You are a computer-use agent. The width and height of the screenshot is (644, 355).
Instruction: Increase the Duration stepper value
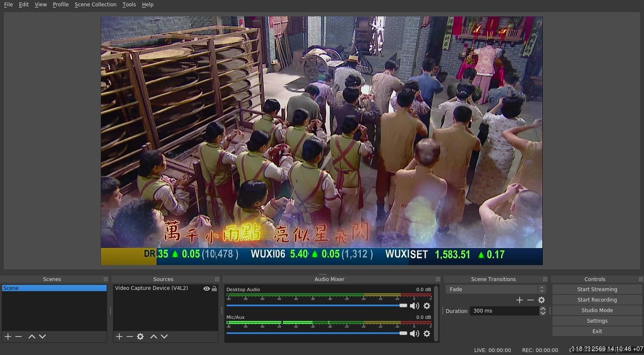(542, 309)
